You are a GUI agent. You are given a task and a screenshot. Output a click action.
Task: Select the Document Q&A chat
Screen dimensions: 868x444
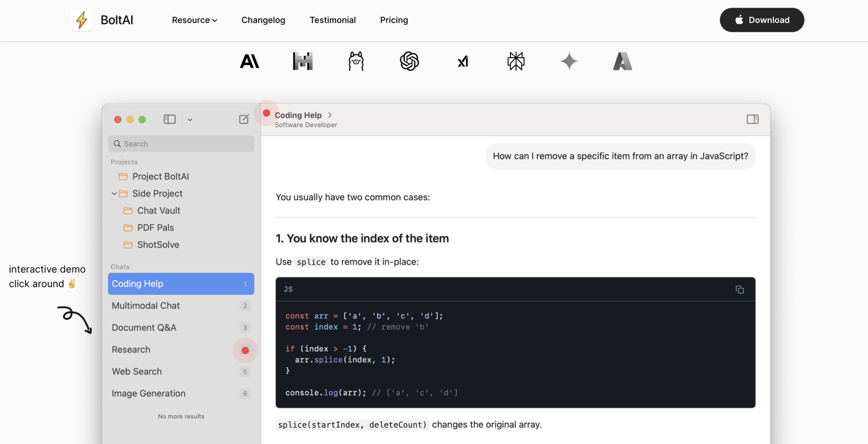point(181,328)
